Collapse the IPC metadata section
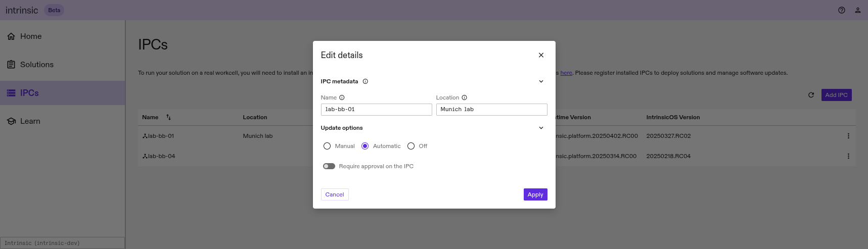 tap(541, 81)
